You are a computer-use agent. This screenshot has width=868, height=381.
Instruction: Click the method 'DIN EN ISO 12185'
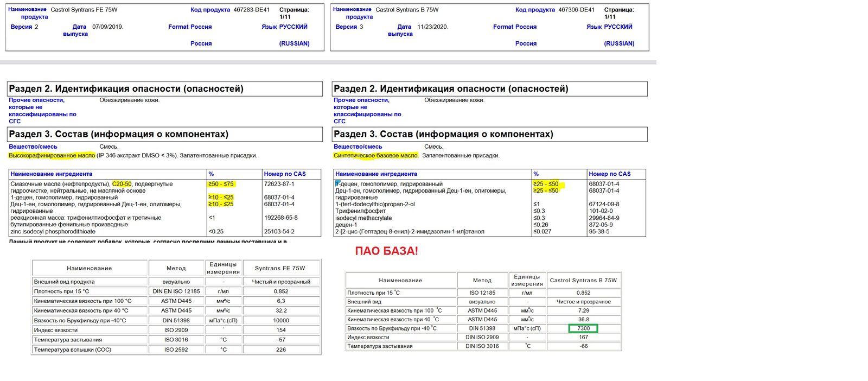click(x=176, y=291)
